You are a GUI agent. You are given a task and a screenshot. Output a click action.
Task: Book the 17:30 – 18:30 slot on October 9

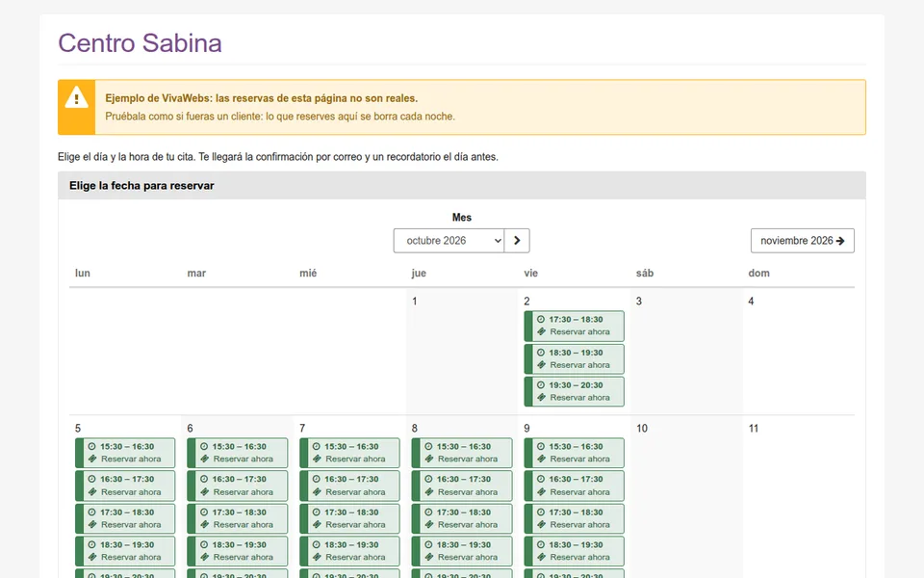(574, 518)
